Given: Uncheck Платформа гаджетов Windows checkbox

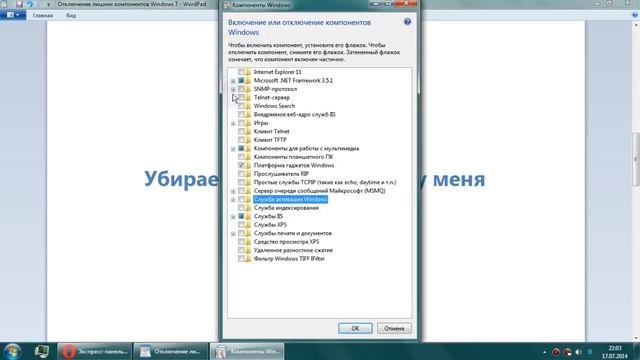Looking at the screenshot, I should (x=241, y=165).
